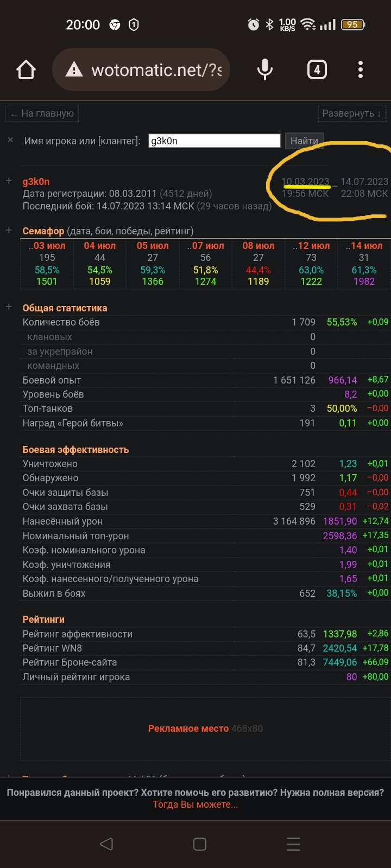Click the Развернуть ↓ expand button
The height and width of the screenshot is (868, 391).
[352, 113]
